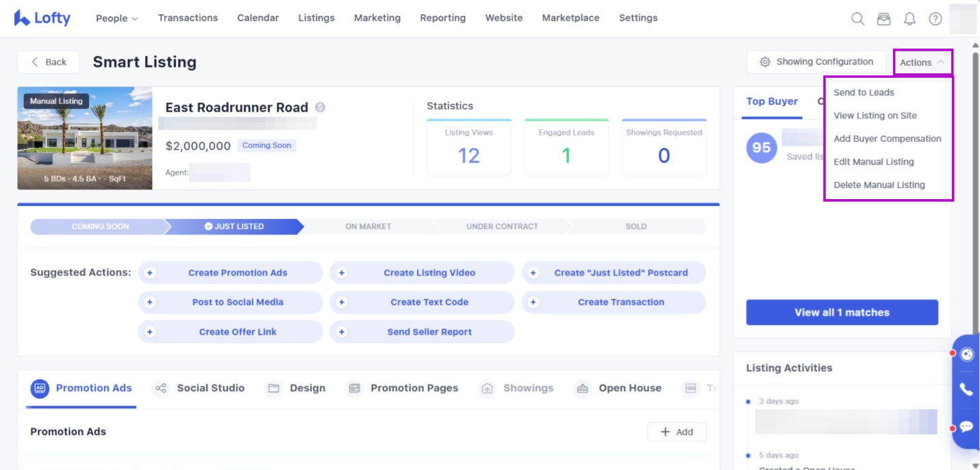Open the inbox tray icon in header
Screen dimensions: 980x470
[x=883, y=19]
